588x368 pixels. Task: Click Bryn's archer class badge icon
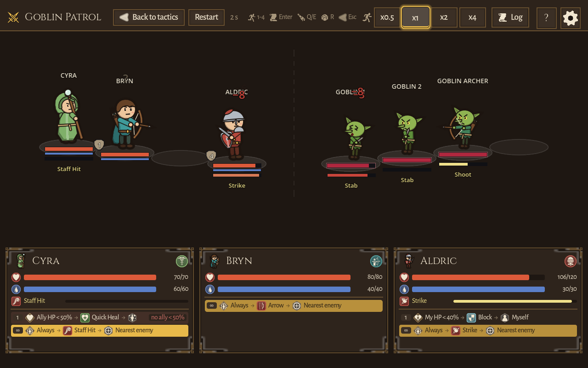point(376,261)
